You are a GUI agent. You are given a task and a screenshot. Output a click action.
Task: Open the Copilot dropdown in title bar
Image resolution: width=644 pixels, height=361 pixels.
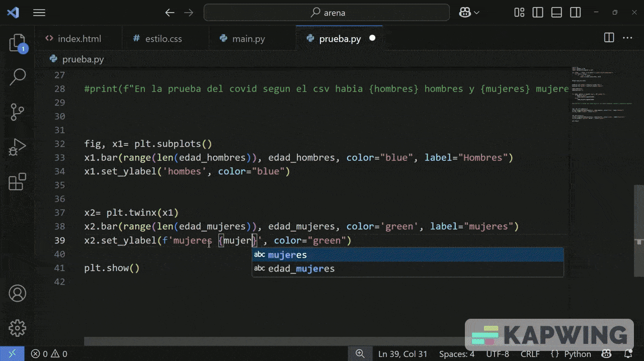pyautogui.click(x=469, y=13)
